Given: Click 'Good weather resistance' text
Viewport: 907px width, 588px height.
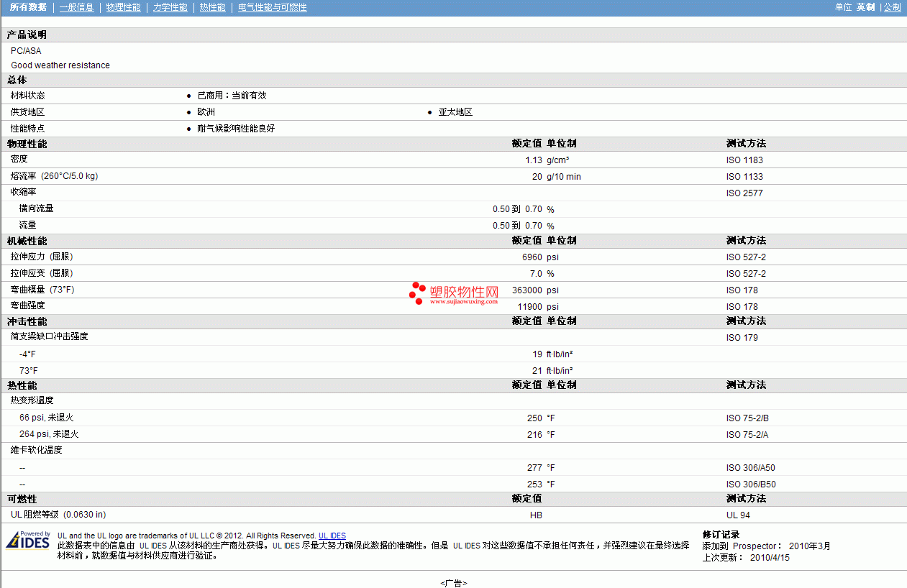Looking at the screenshot, I should coord(60,65).
